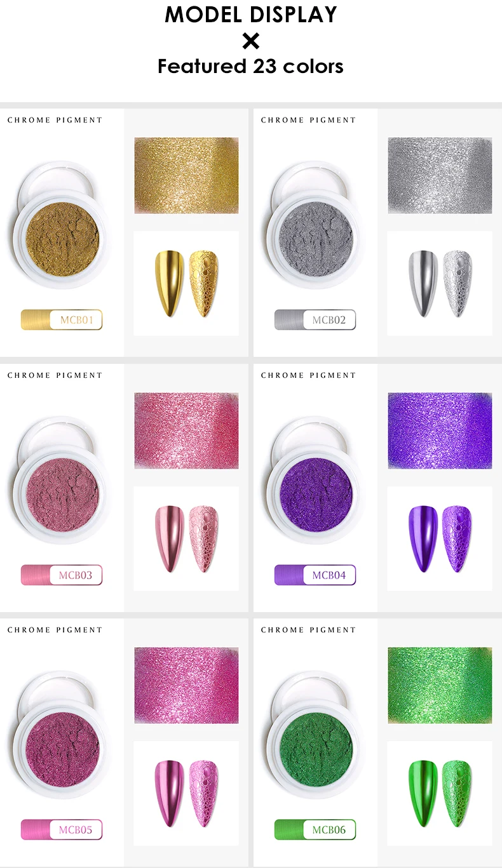Click the gold MCB01 color label
This screenshot has height=868, width=502.
point(62,320)
